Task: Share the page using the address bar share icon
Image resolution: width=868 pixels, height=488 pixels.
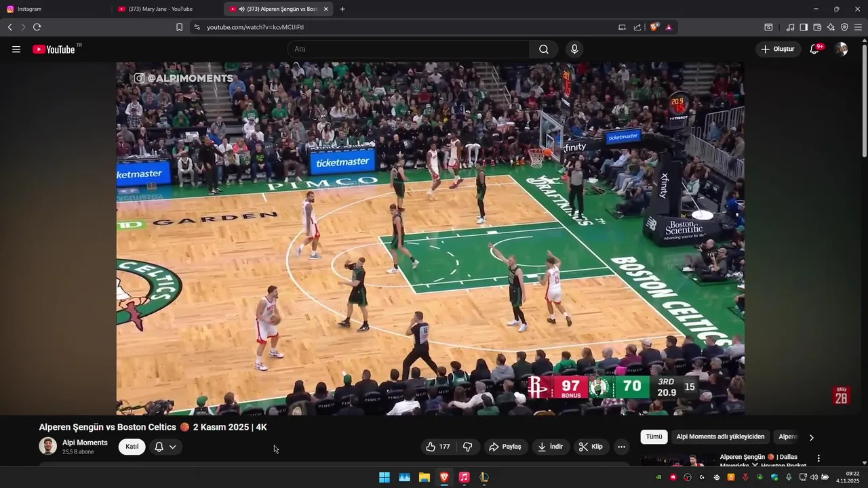Action: (x=637, y=27)
